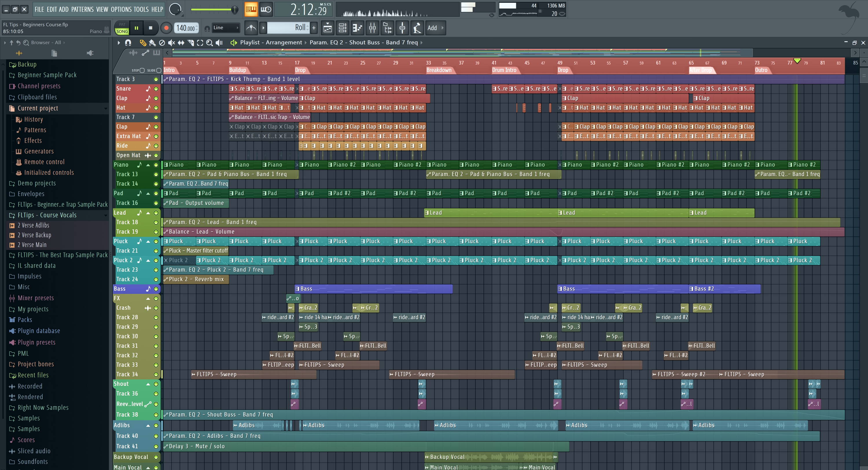Open the Mixer view icon
Viewport: 868px width, 470px height.
tap(372, 28)
